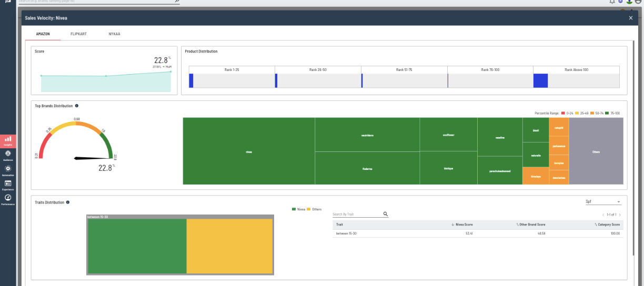Click the Rank 51-75 distribution bar
Viewport: 644px width, 286px height.
click(x=362, y=80)
